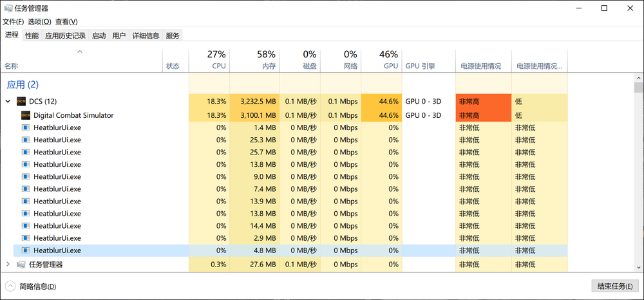Image resolution: width=644 pixels, height=300 pixels.
Task: Open the 选项(O) menu
Action: [x=39, y=22]
